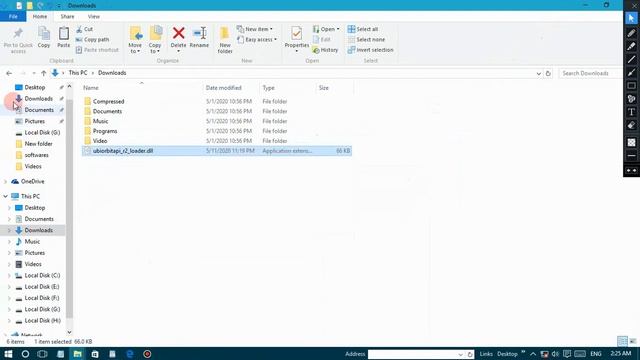Viewport: 640px width, 360px height.
Task: Open Local Disk (E:) in sidebar
Action: (x=42, y=287)
